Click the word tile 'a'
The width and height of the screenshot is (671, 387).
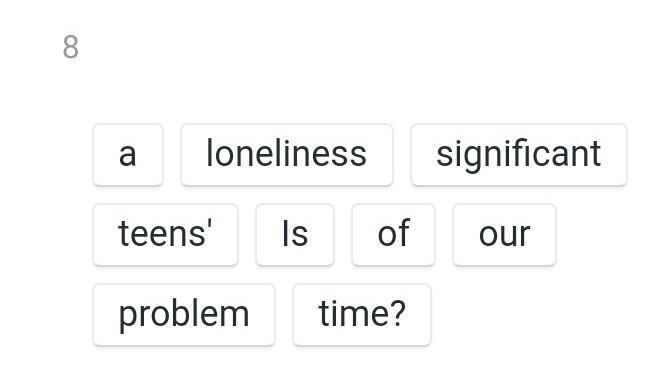click(x=128, y=155)
